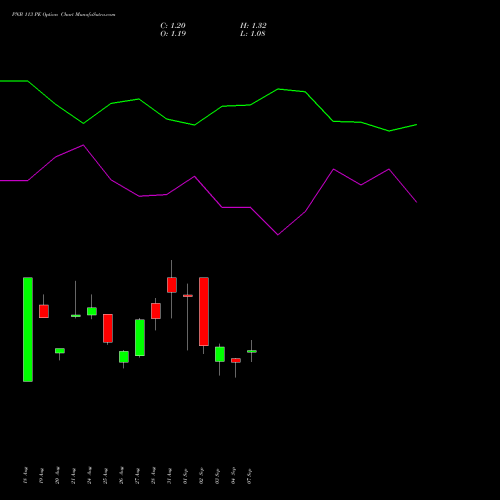This screenshot has height=500, width=500.
Task: Select the green candle on 03 Sep
Action: pos(220,354)
